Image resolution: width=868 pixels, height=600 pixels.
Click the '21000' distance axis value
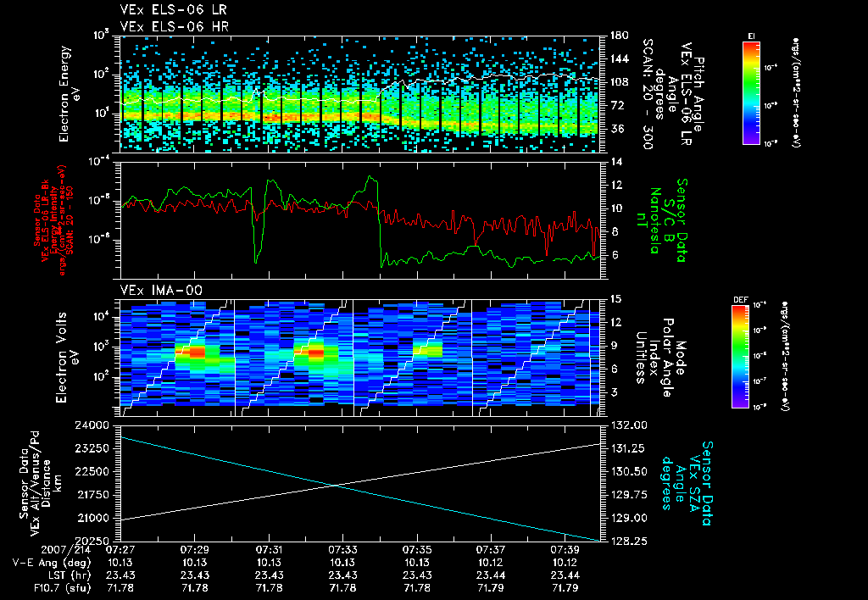[92, 519]
